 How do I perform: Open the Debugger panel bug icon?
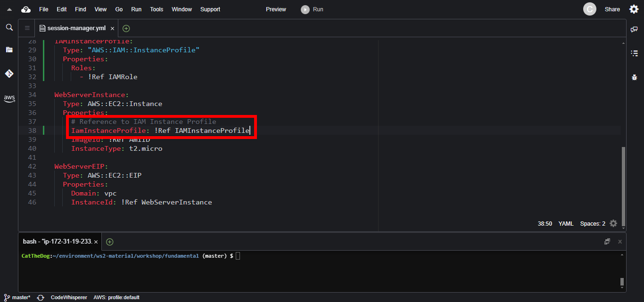pos(634,77)
